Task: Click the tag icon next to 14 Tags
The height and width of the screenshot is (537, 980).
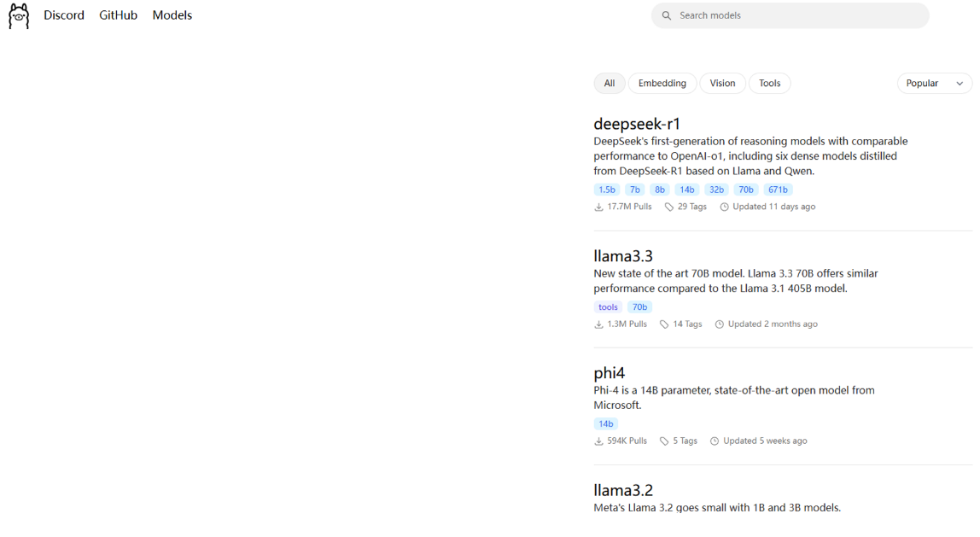Action: pyautogui.click(x=664, y=324)
